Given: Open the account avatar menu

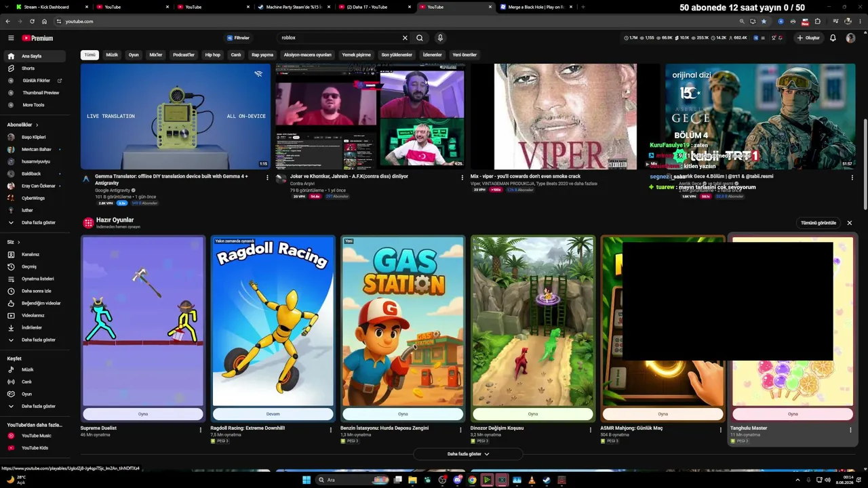Looking at the screenshot, I should (850, 38).
